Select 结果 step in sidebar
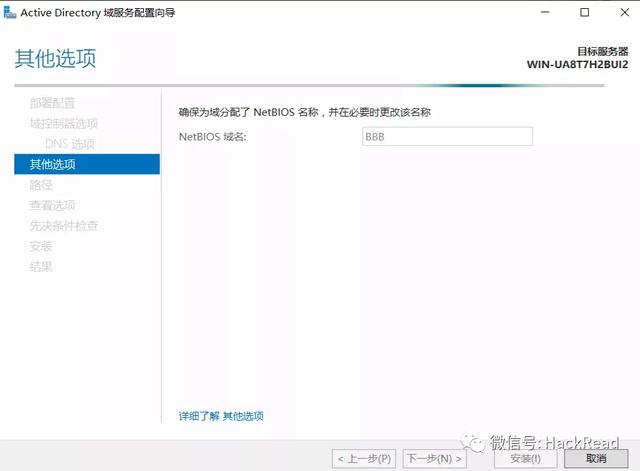 tap(41, 267)
